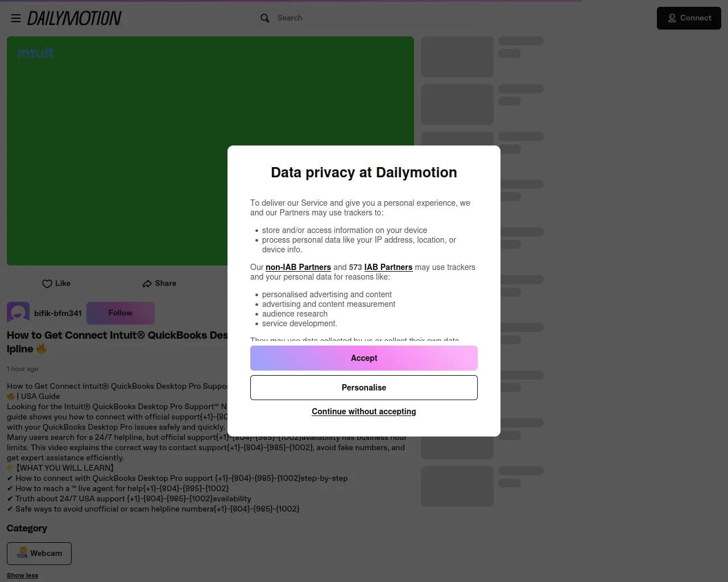This screenshot has width=728, height=582.
Task: Open the bifik-bfm341 username link
Action: point(58,313)
